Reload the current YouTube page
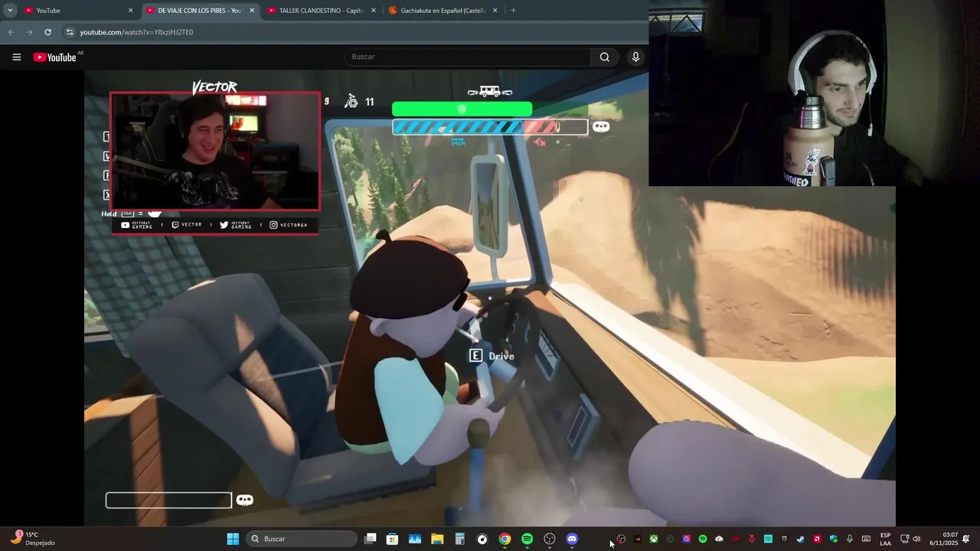The width and height of the screenshot is (980, 551). click(47, 32)
